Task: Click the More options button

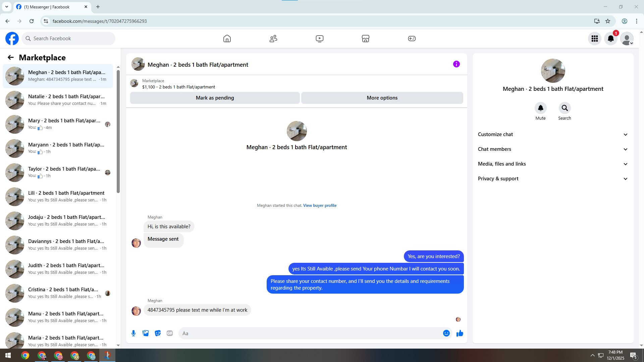Action: (382, 98)
